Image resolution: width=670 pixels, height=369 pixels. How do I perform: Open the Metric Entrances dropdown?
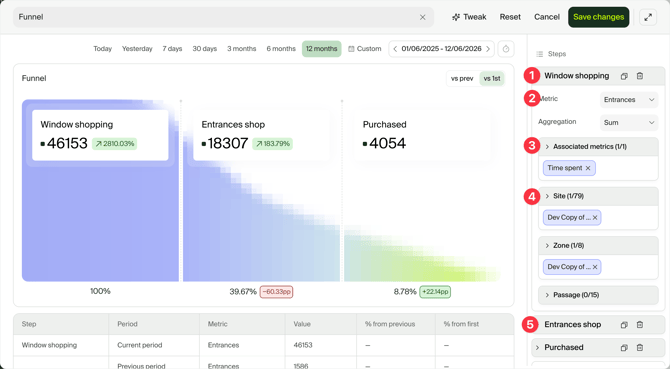(629, 100)
